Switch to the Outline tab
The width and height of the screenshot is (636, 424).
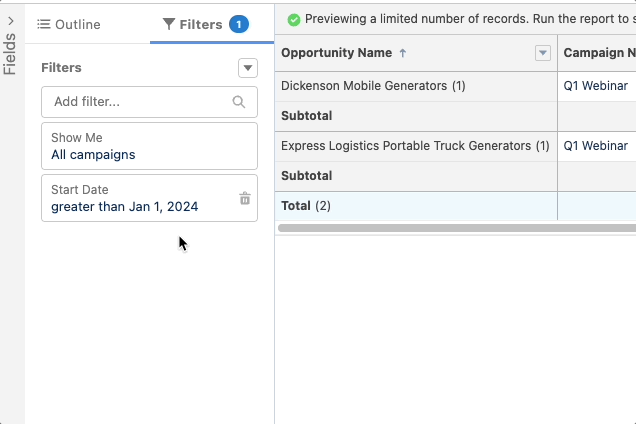69,24
